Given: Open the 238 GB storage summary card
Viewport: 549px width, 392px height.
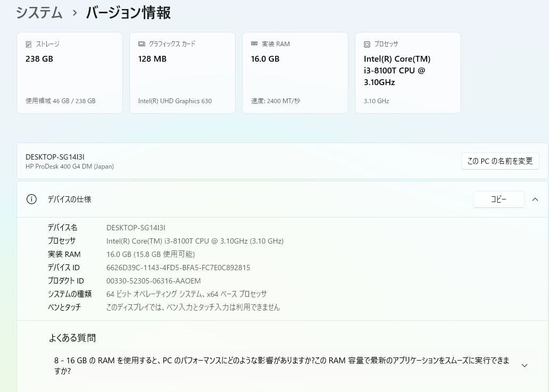Looking at the screenshot, I should 69,72.
